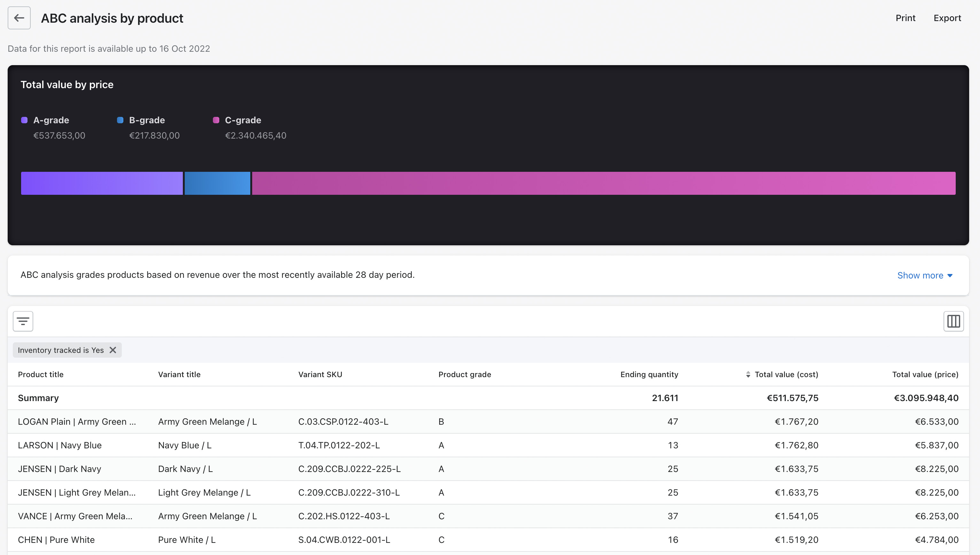Open the edit columns icon
The image size is (980, 555).
[953, 321]
